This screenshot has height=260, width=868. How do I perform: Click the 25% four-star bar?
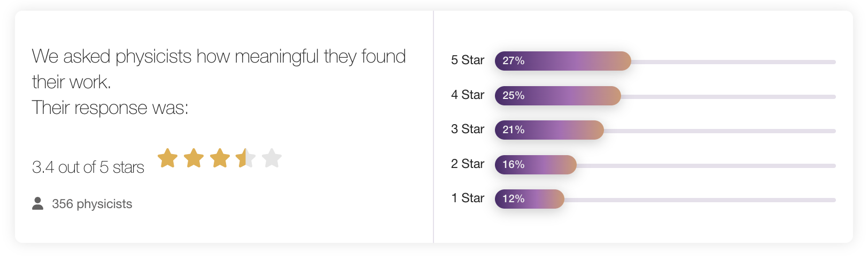558,96
